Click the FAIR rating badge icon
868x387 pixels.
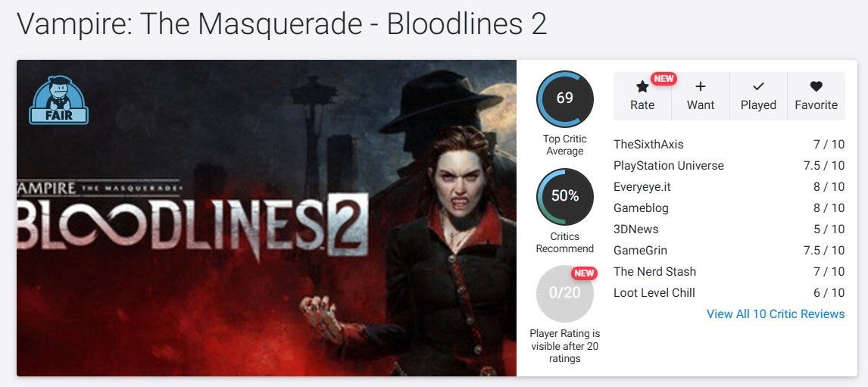tap(58, 100)
